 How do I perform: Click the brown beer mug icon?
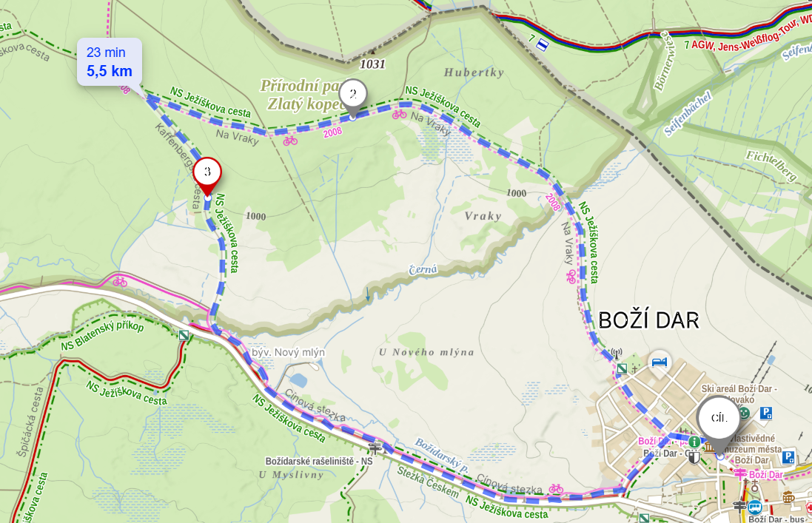pos(788,498)
